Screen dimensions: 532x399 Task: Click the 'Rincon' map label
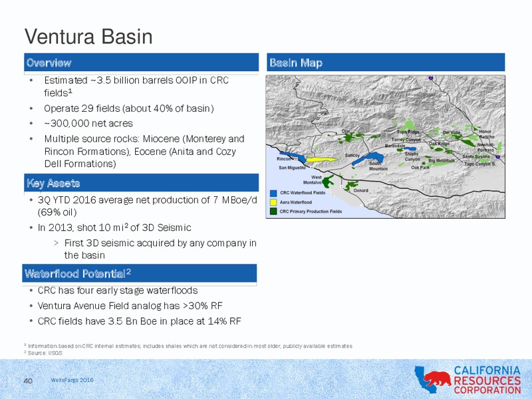(284, 159)
